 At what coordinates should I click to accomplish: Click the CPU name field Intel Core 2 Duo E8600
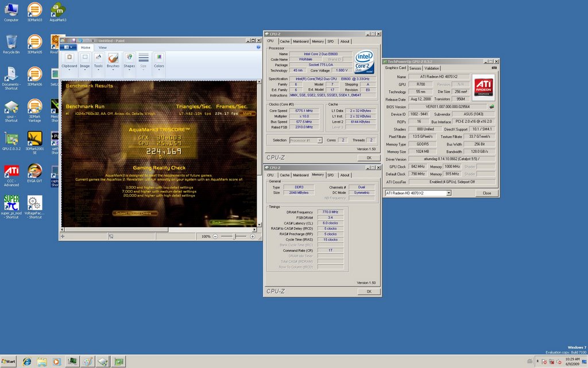[x=320, y=54]
